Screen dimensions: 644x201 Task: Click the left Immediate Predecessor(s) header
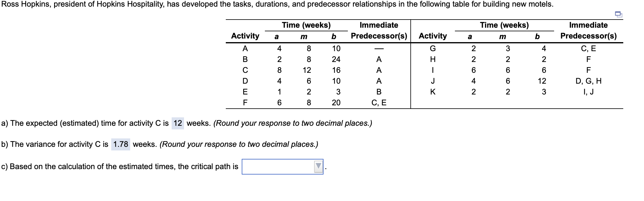click(x=379, y=30)
